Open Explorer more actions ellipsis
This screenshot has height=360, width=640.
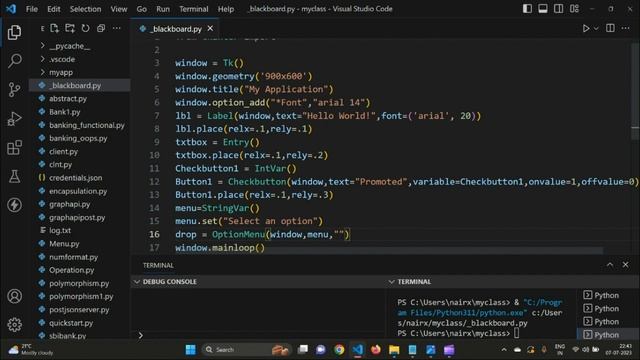pos(117,28)
